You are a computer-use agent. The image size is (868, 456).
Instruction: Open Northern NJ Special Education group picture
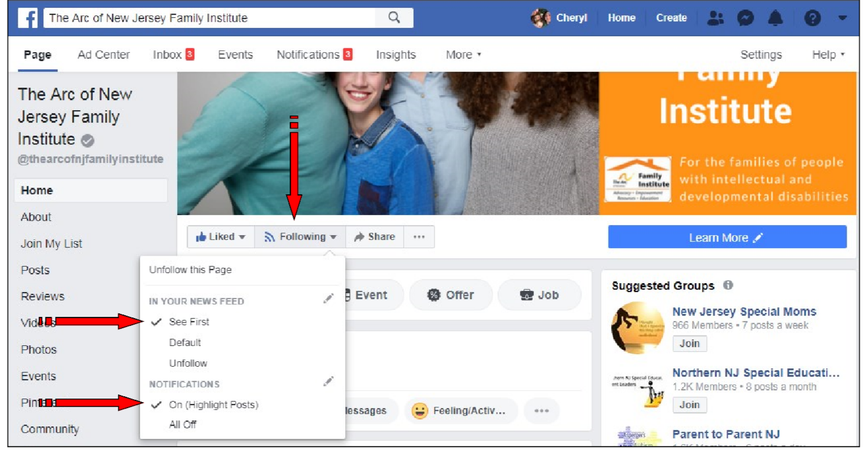pos(638,389)
